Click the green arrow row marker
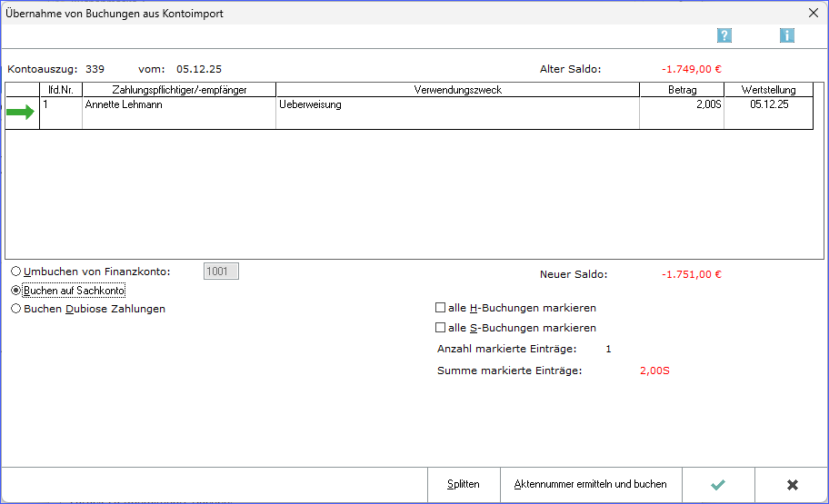 [21, 112]
